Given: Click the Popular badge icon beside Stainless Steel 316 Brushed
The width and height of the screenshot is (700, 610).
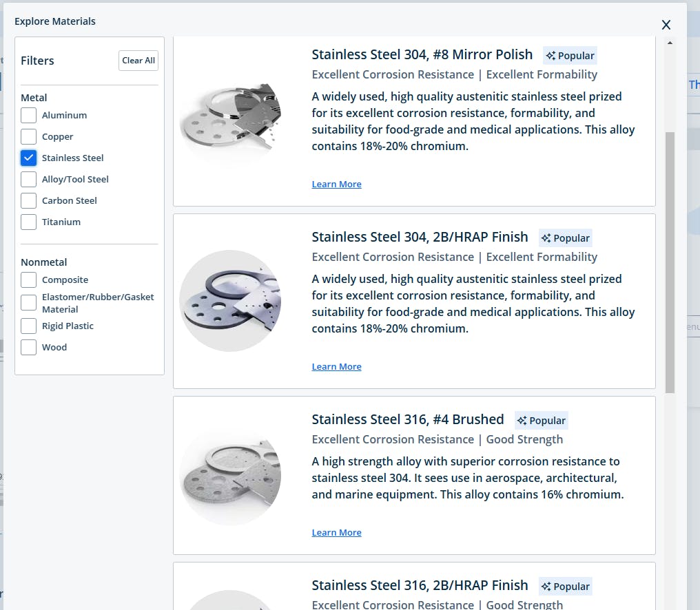Looking at the screenshot, I should (x=523, y=420).
